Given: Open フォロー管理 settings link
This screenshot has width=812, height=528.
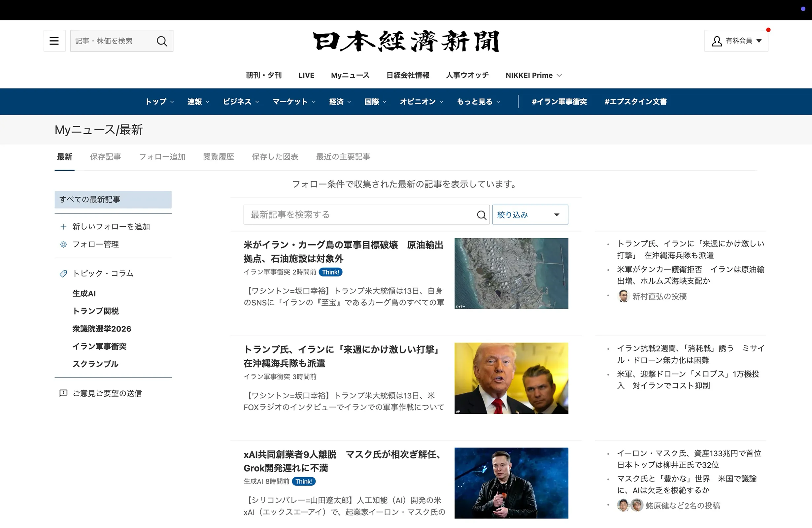Looking at the screenshot, I should click(x=96, y=244).
